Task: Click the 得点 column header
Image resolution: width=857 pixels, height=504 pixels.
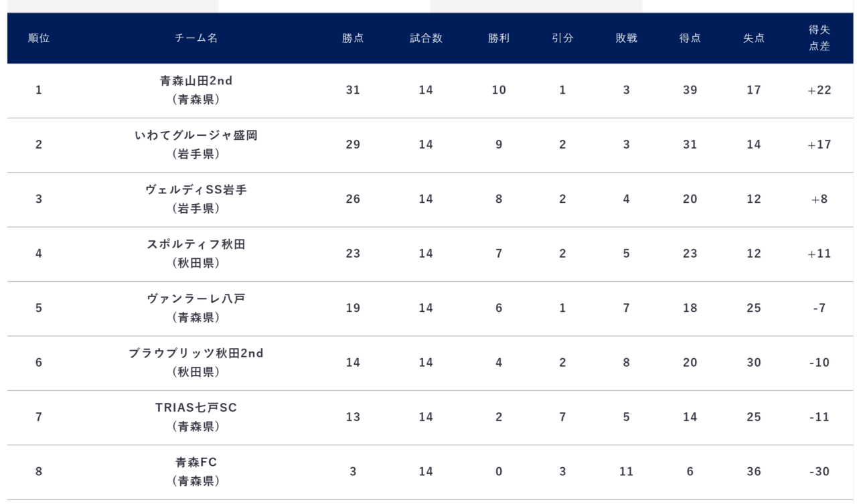Action: pyautogui.click(x=690, y=38)
